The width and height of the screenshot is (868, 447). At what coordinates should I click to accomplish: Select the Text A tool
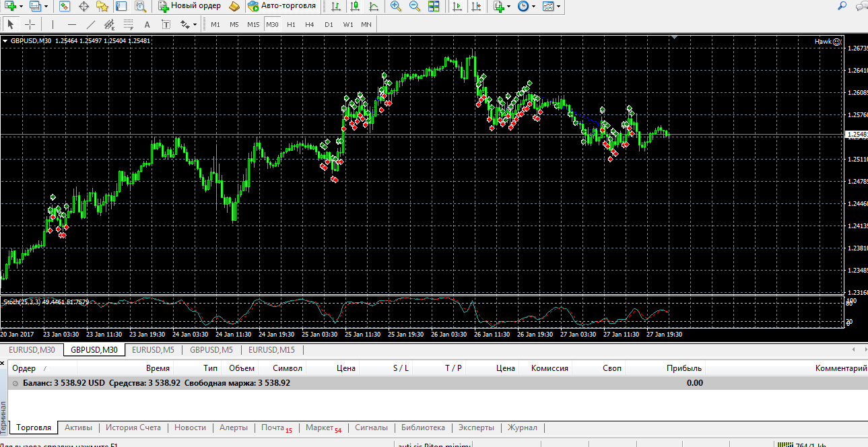point(147,24)
